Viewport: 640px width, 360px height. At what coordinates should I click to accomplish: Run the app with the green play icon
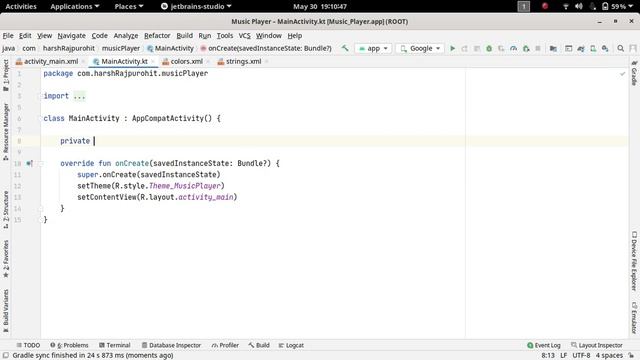452,48
